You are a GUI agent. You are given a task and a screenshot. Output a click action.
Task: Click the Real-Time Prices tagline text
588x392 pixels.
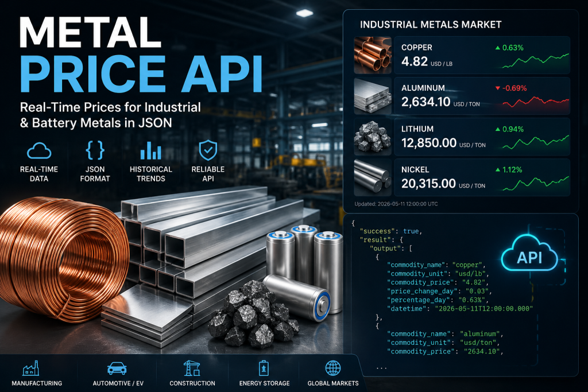click(110, 115)
